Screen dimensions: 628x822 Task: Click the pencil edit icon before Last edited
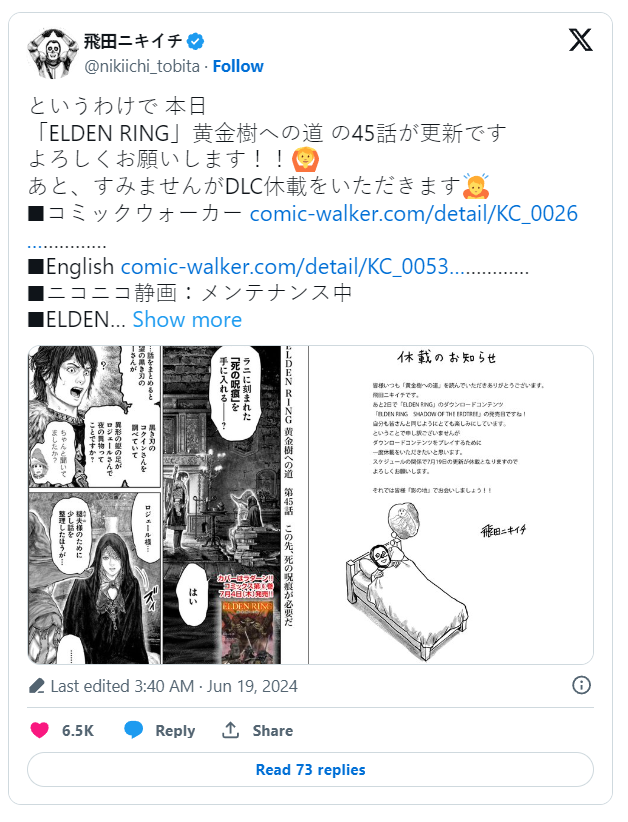click(x=37, y=686)
